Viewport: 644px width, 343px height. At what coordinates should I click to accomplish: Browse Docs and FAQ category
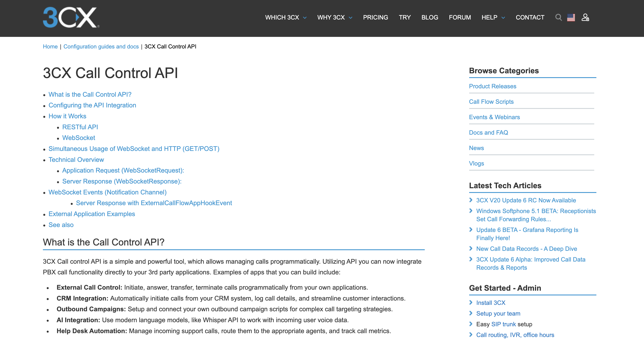coord(488,133)
